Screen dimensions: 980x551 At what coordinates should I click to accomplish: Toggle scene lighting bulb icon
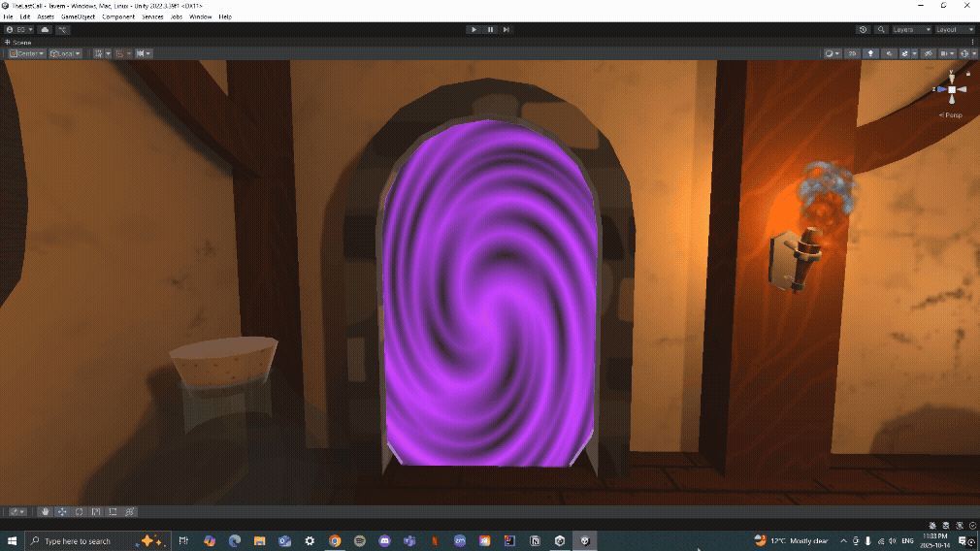coord(870,53)
